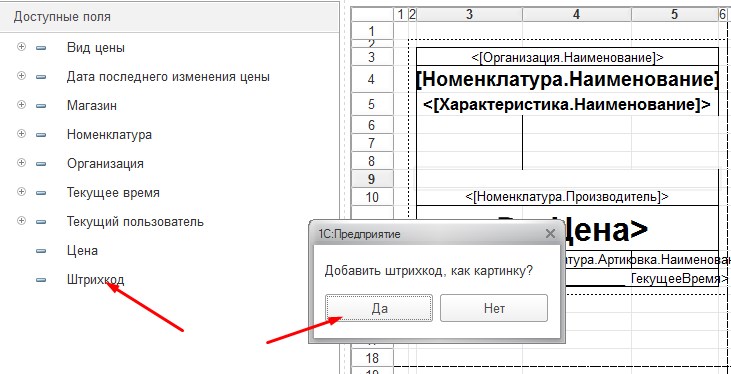Click the field icon beside Организация
The width and height of the screenshot is (731, 374).
point(41,164)
